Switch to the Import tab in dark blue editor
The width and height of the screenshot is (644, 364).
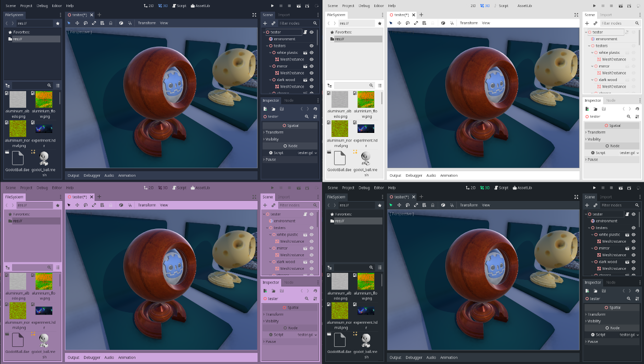coord(284,15)
